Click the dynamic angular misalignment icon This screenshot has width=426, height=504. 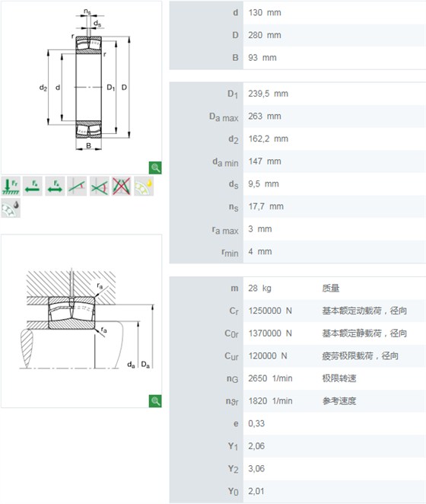pyautogui.click(x=99, y=186)
